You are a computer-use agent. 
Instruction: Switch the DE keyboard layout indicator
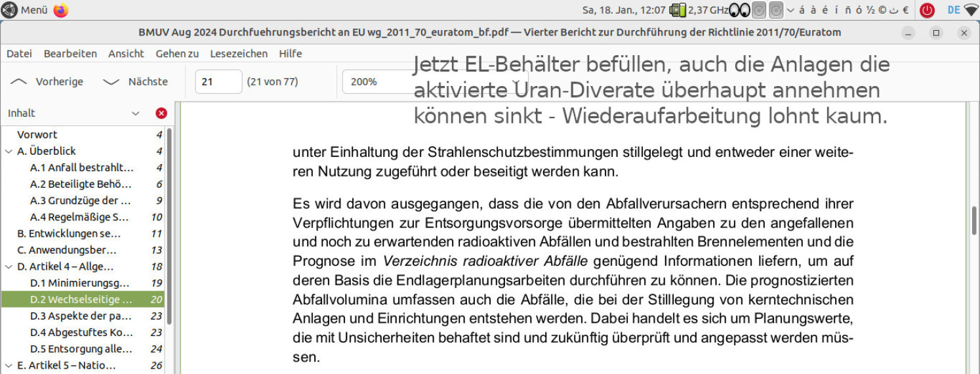pyautogui.click(x=954, y=10)
